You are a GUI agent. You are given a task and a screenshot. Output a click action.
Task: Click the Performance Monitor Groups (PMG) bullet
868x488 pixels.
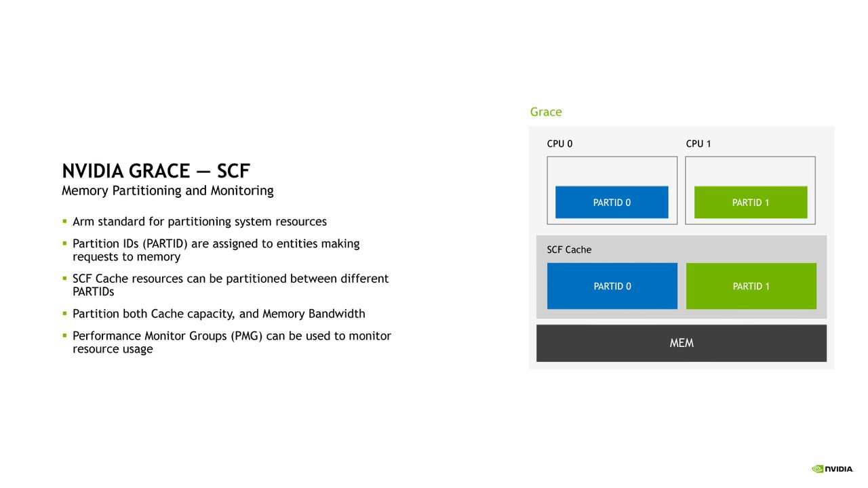click(232, 342)
